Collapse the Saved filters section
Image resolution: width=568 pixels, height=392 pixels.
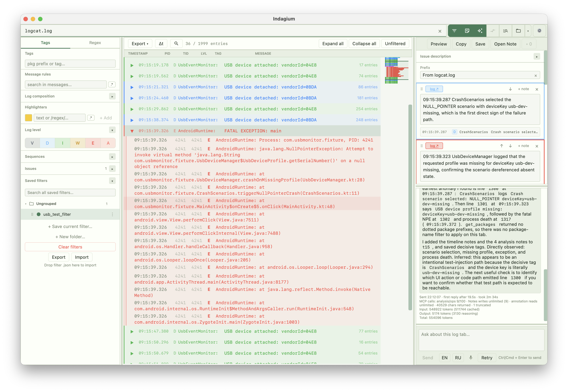pos(112,181)
